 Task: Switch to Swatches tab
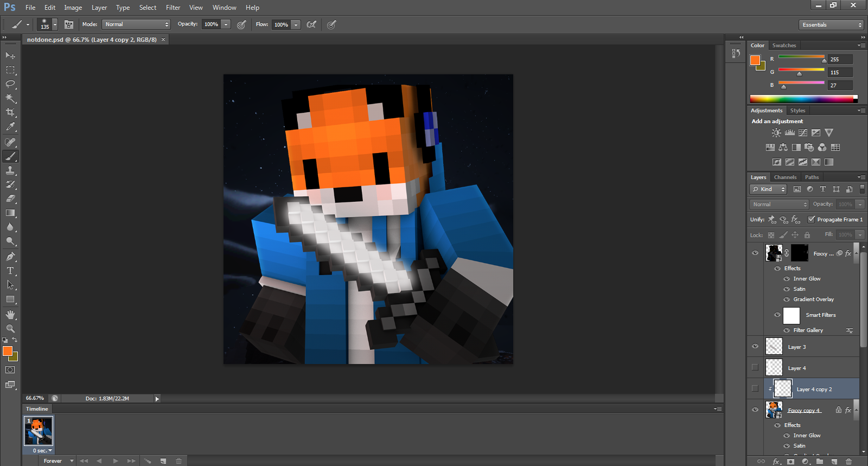(x=784, y=46)
